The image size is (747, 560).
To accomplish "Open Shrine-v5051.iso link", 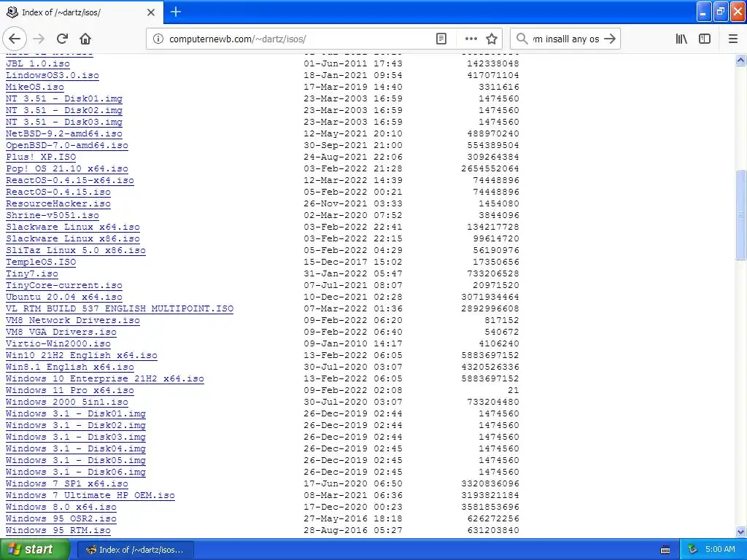I will pos(53,215).
